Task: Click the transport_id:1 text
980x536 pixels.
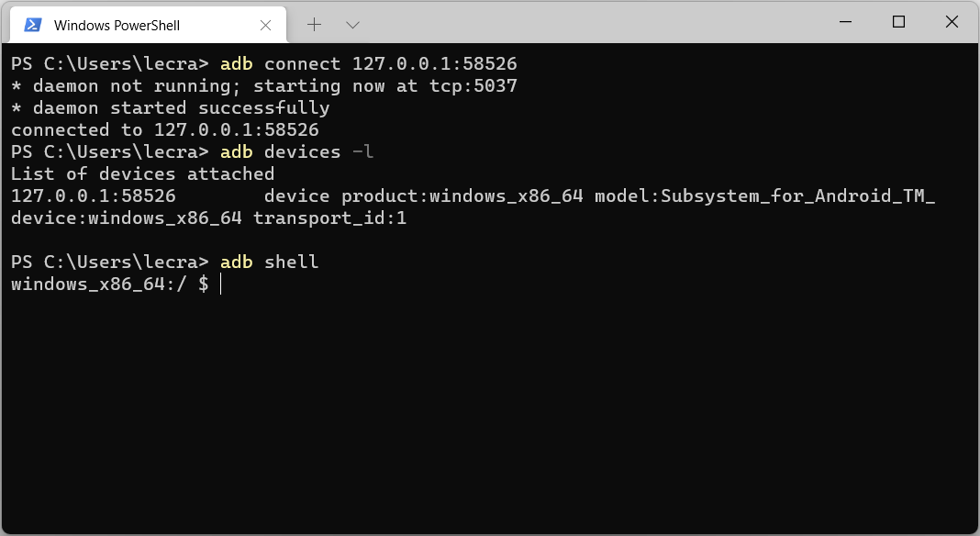Action: 329,218
